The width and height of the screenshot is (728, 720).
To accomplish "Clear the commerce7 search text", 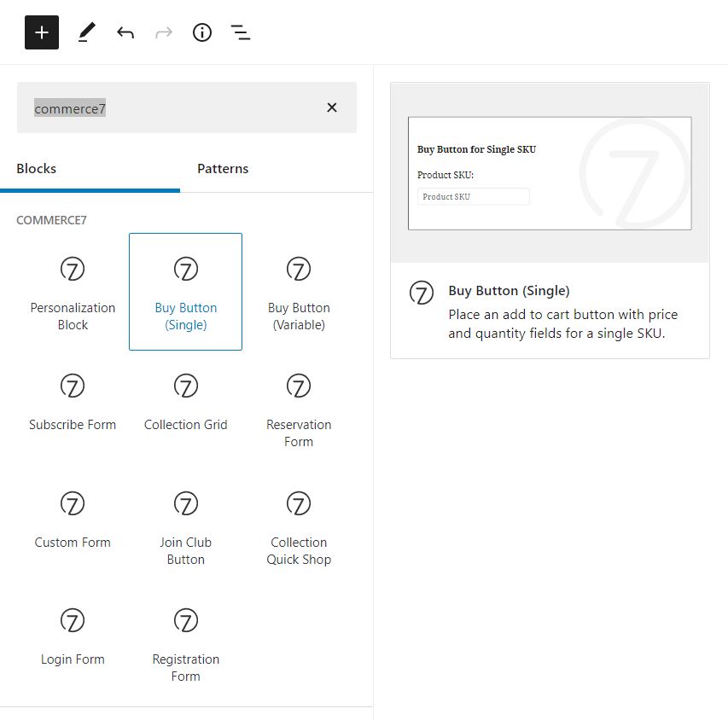I will tap(332, 107).
